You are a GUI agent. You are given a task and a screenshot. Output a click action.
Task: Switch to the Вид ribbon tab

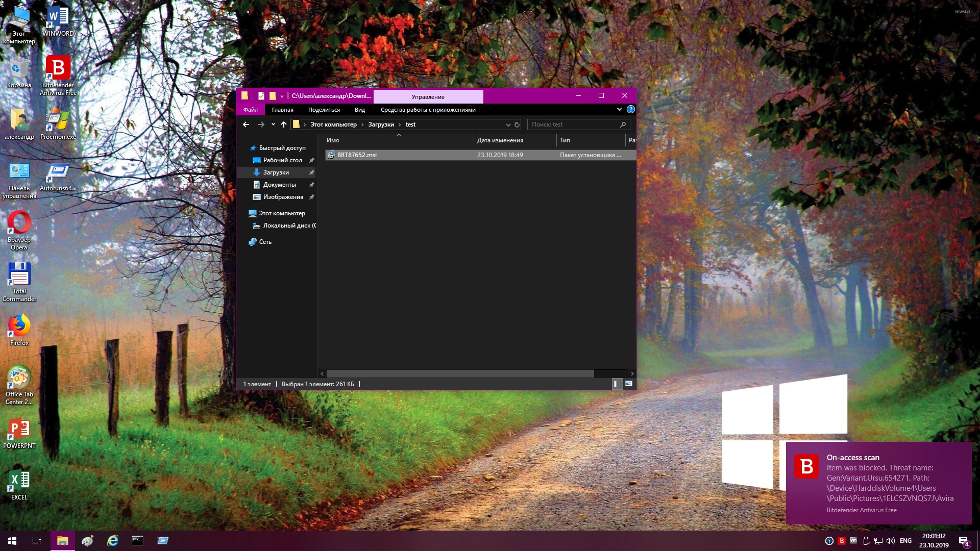pos(359,110)
